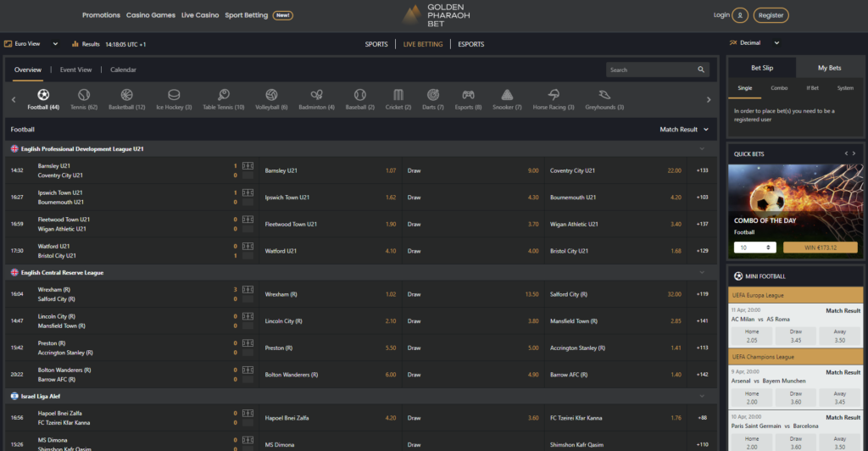Click the Register button
The width and height of the screenshot is (868, 451).
(x=771, y=15)
